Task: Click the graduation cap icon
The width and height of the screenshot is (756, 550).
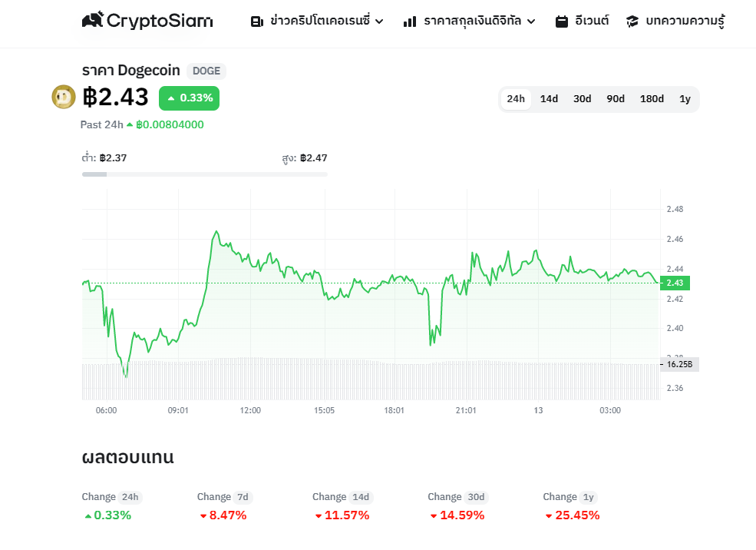Action: pyautogui.click(x=632, y=22)
